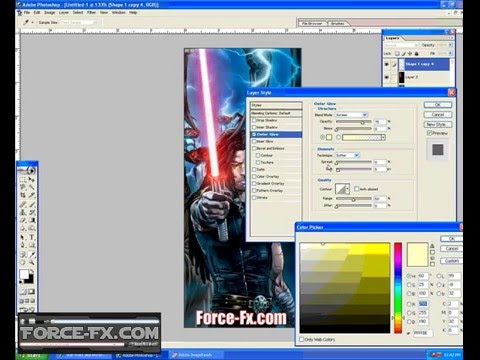Enable the Inner Shadow style checkbox

[x=254, y=127]
